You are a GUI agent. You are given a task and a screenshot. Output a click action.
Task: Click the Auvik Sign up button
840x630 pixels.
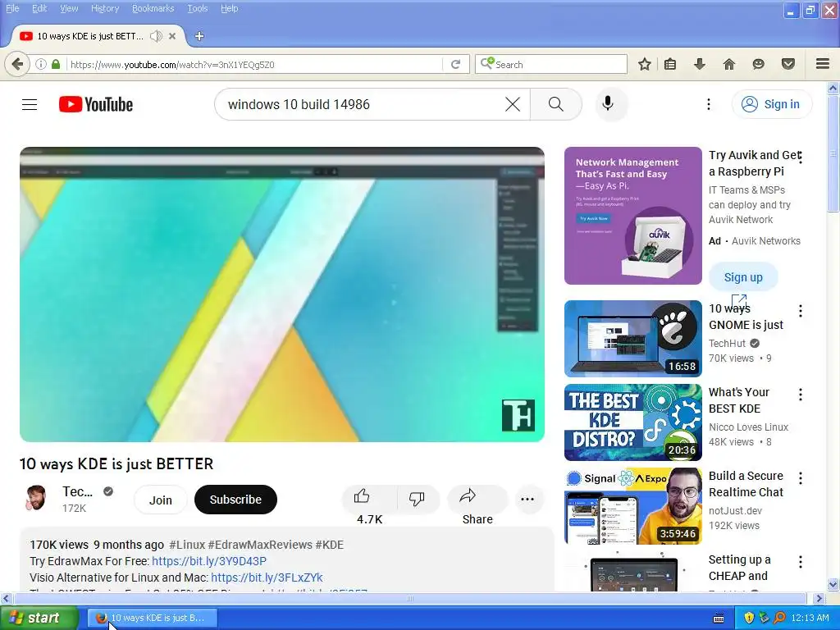click(743, 277)
